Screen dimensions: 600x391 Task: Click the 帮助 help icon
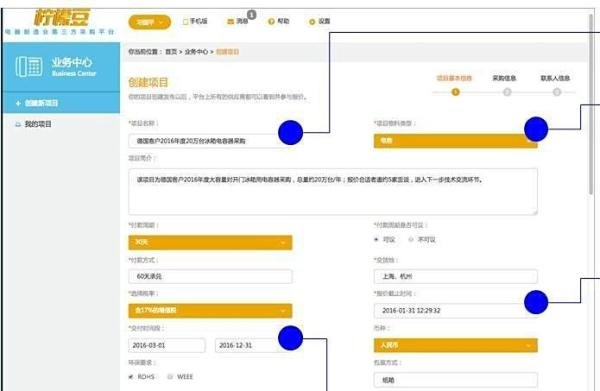point(271,21)
